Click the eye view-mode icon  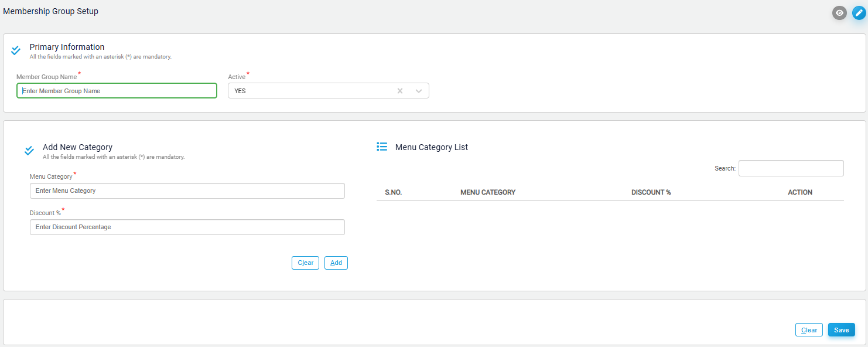tap(839, 13)
